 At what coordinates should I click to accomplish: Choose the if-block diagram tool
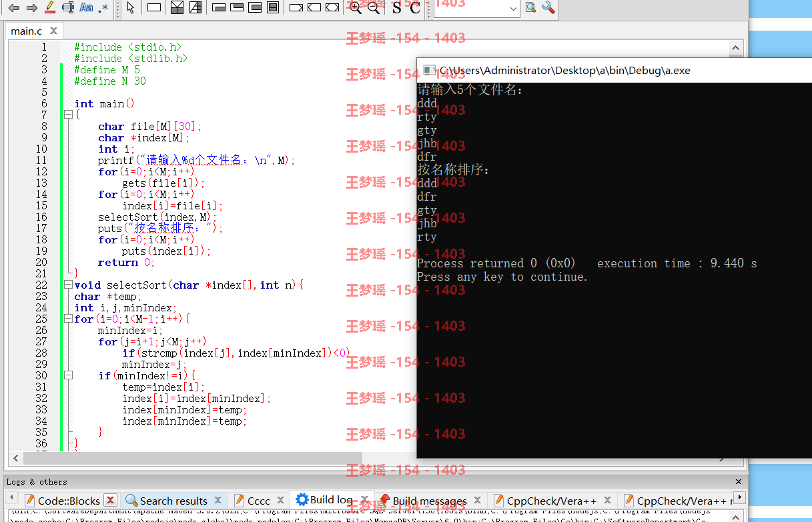tap(177, 8)
